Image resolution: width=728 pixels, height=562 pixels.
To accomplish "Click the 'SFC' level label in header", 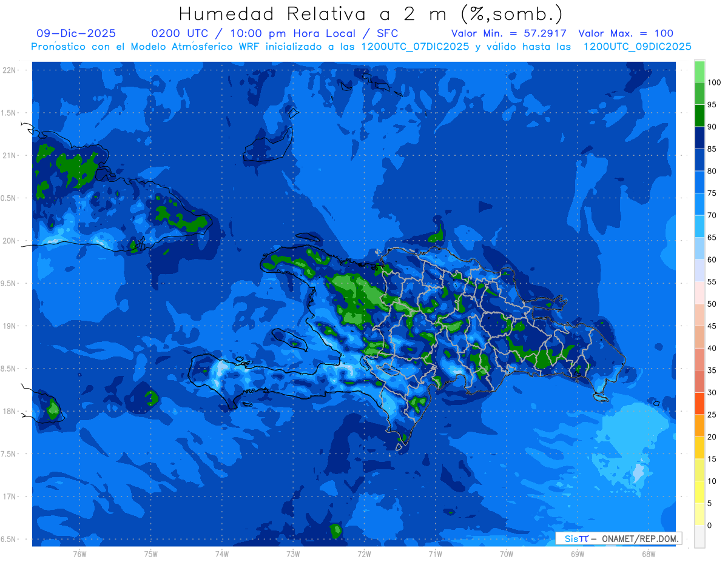I will point(386,33).
